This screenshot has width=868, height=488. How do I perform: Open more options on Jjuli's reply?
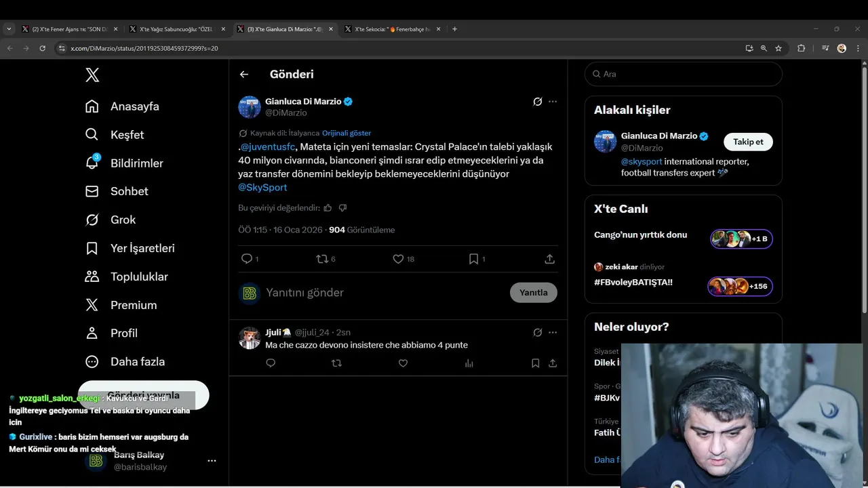tap(553, 332)
